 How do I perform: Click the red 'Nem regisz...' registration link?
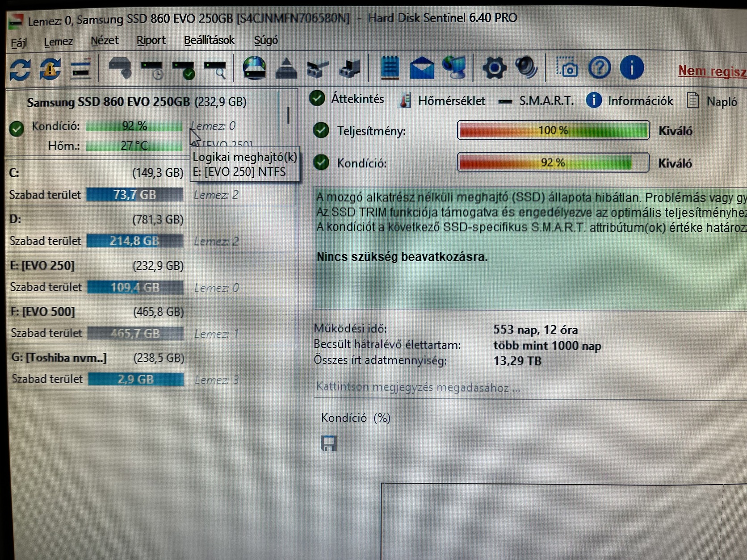pyautogui.click(x=712, y=71)
